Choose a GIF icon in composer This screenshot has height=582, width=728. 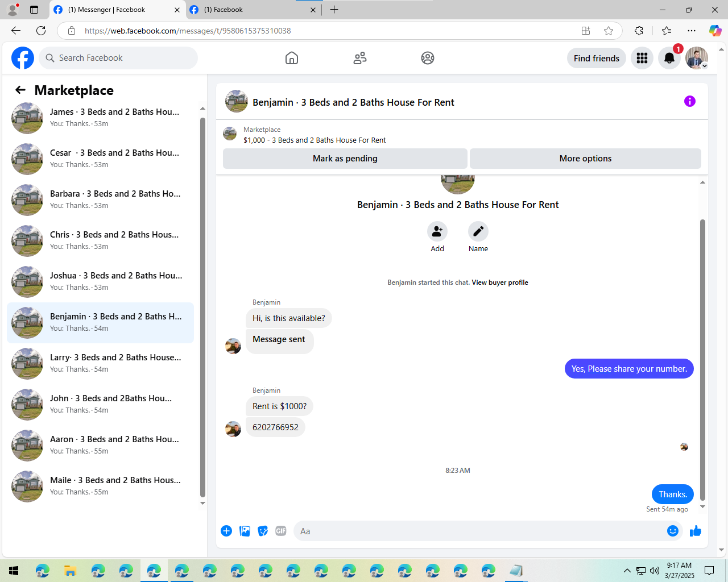click(281, 531)
